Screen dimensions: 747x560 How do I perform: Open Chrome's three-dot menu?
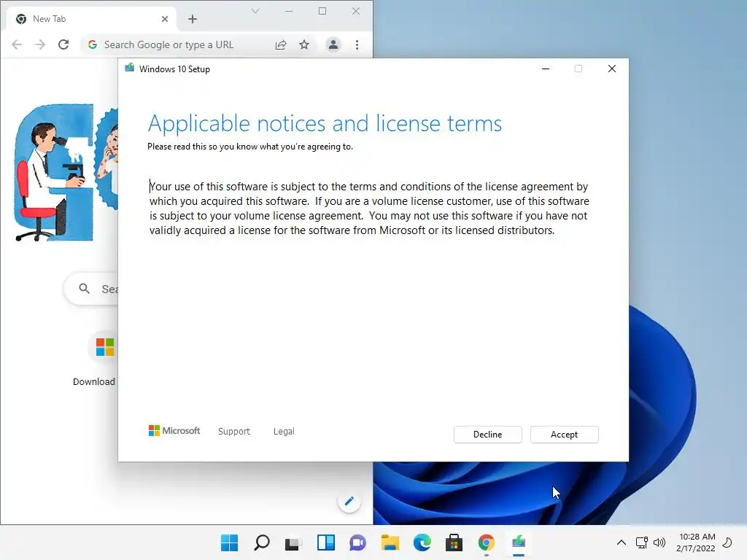[x=357, y=44]
